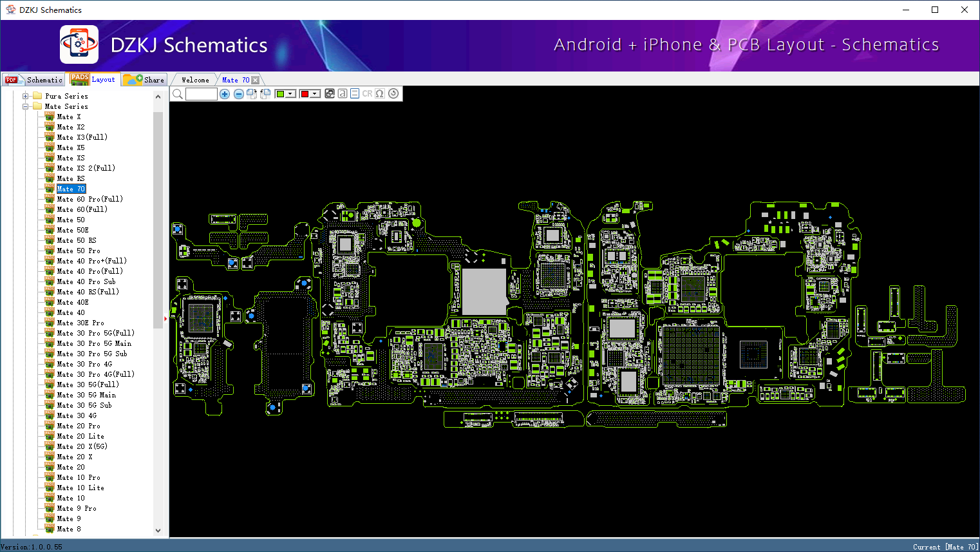Click the version 1.0.0.55 status text

click(32, 547)
